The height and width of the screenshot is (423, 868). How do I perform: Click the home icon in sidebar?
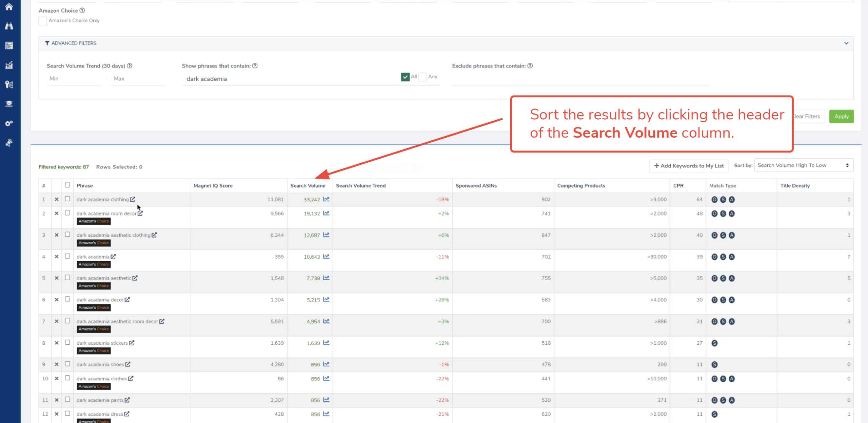pyautogui.click(x=9, y=7)
